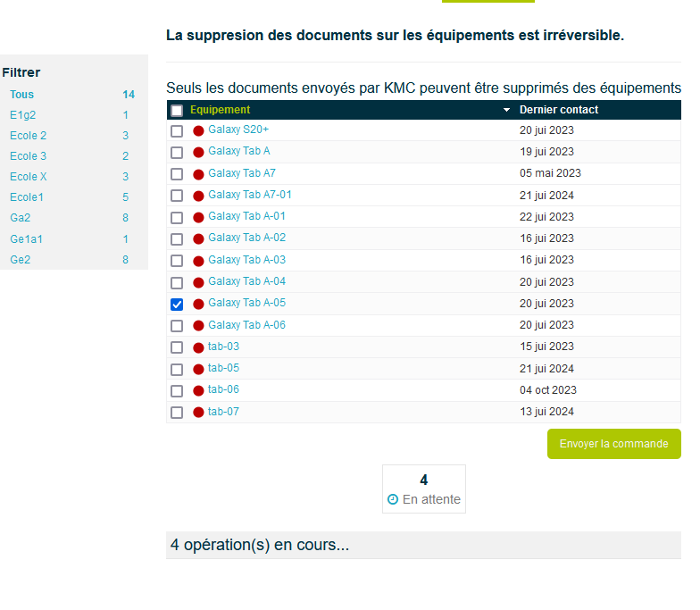Filter devices by Ecole 2 group
Screen dimensions: 700x610
[x=29, y=136]
